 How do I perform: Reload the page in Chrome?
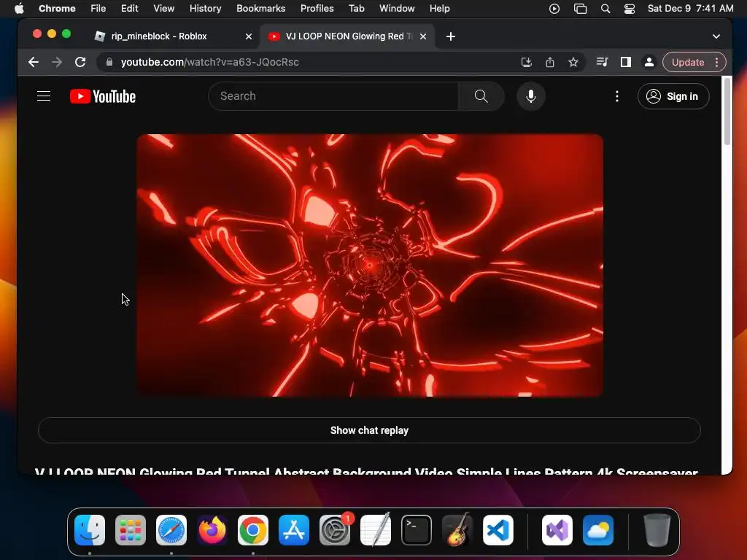point(80,62)
